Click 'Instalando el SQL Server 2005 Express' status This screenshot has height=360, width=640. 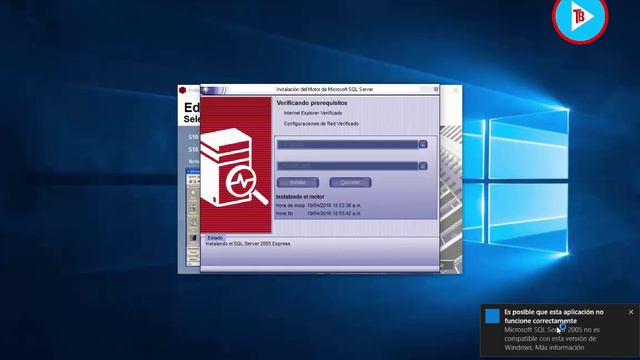(248, 244)
